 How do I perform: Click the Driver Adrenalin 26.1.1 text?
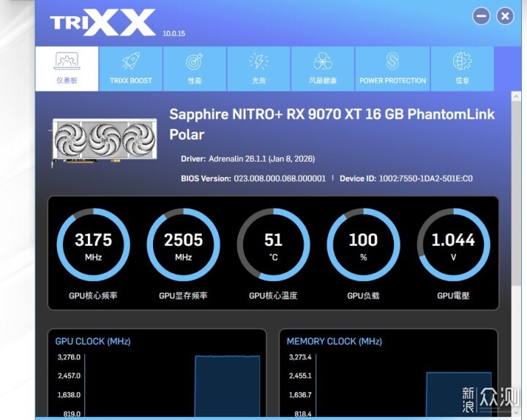pyautogui.click(x=247, y=159)
